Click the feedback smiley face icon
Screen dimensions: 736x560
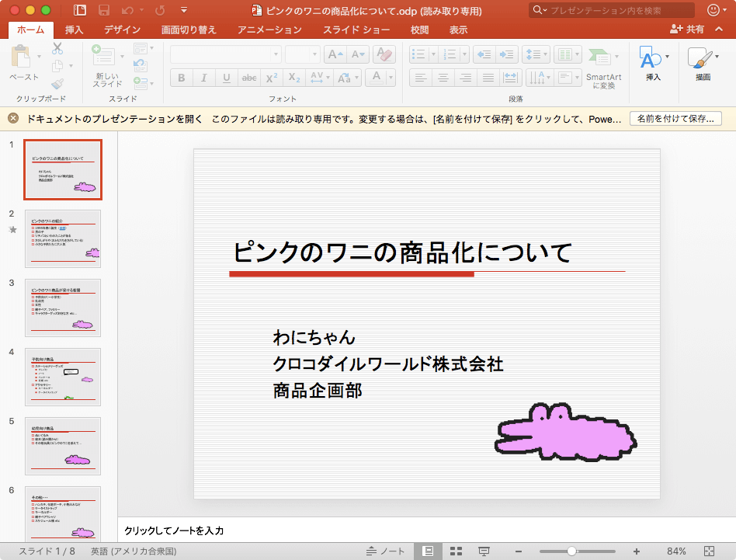tap(715, 11)
